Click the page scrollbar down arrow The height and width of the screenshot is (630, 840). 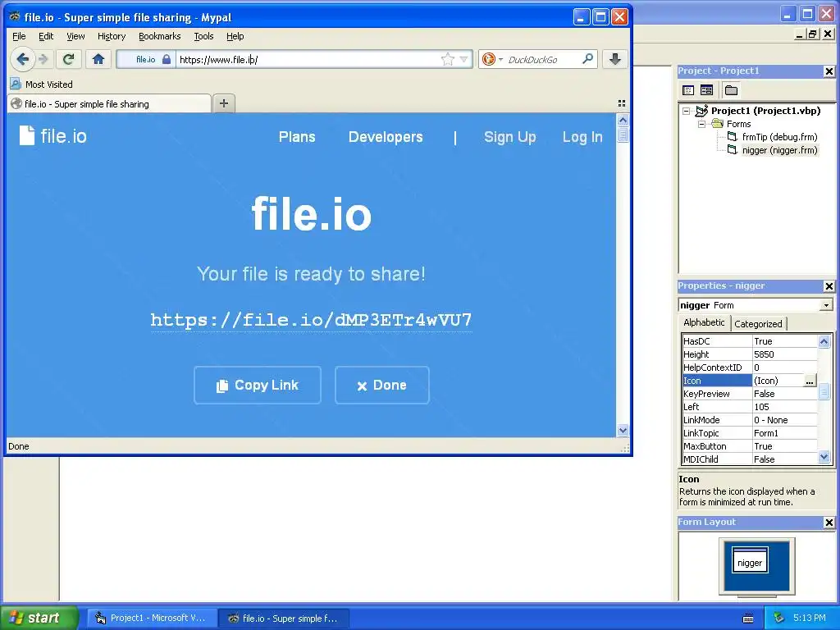coord(623,430)
